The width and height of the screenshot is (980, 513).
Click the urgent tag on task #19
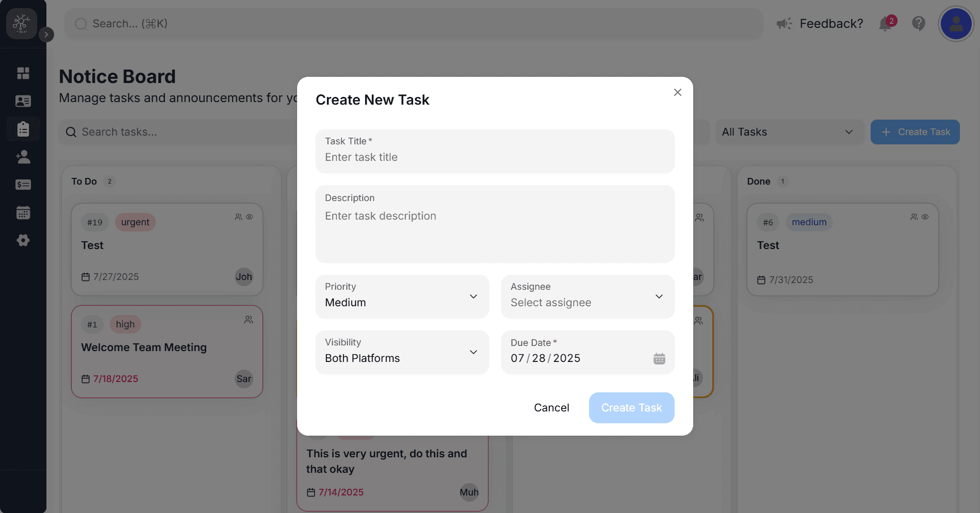135,222
